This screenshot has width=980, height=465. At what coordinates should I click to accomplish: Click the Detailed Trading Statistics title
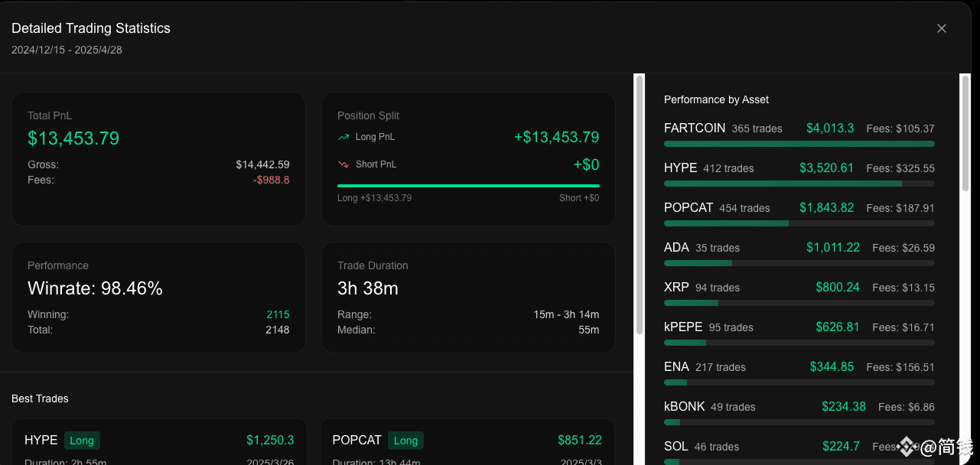[x=91, y=28]
